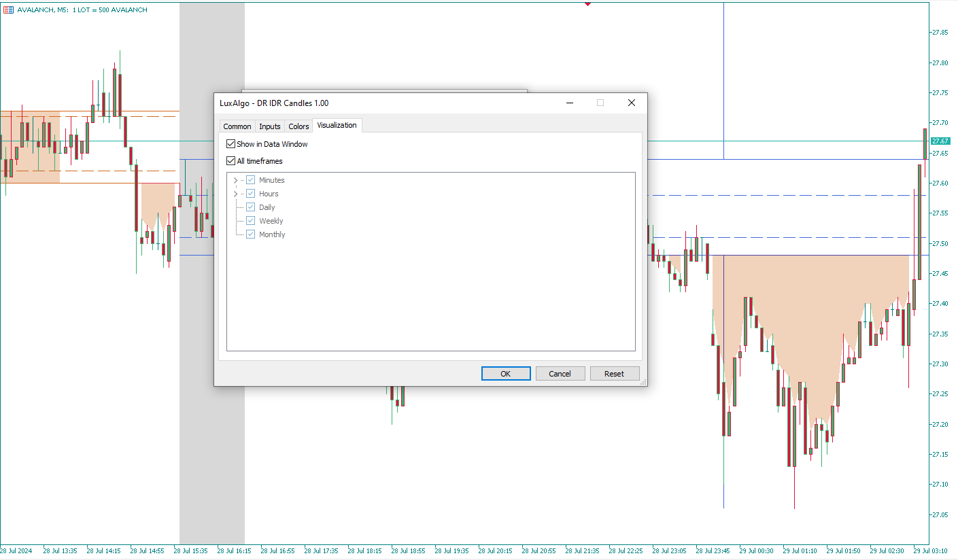Click the dialog resize grip at bottom-right corner

click(643, 382)
